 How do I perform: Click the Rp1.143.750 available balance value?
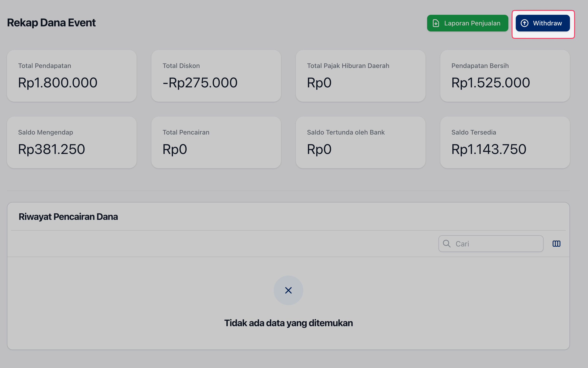[x=489, y=149]
